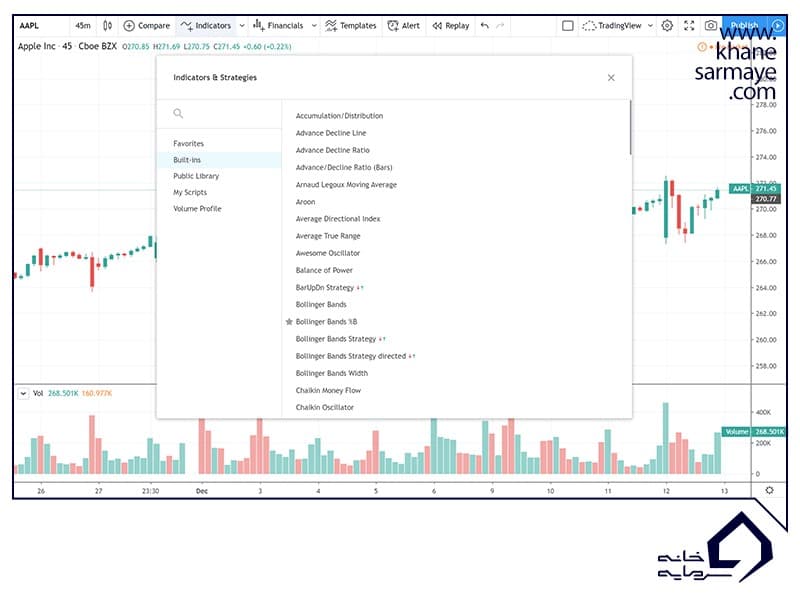Click the indicator list scrollbar
Image resolution: width=800 pixels, height=600 pixels.
coord(631,128)
